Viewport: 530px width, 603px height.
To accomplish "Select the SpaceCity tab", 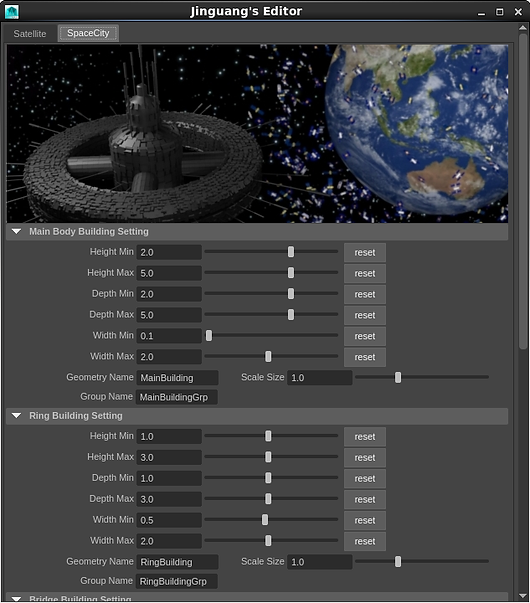I will pos(88,33).
